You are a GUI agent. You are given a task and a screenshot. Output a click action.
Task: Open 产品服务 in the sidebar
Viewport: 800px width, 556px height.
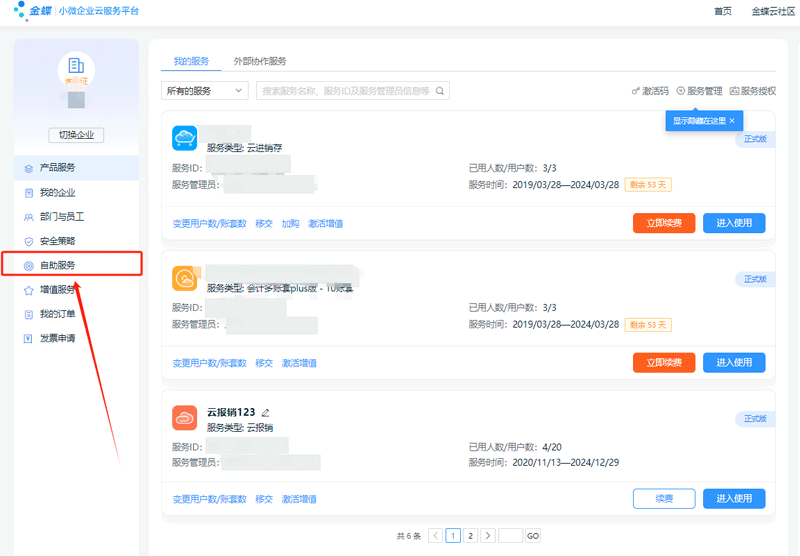click(x=76, y=168)
